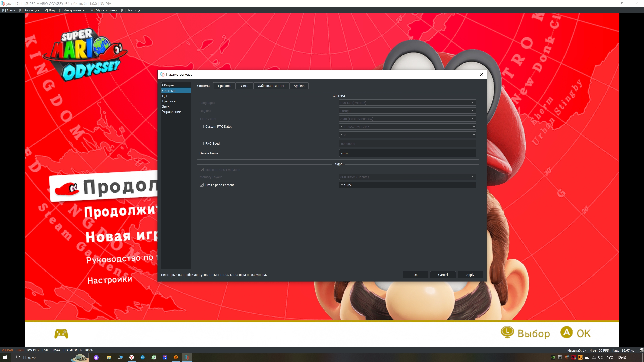This screenshot has width=644, height=362.
Task: Open the orange XnView eye taskbar icon
Action: (176, 357)
